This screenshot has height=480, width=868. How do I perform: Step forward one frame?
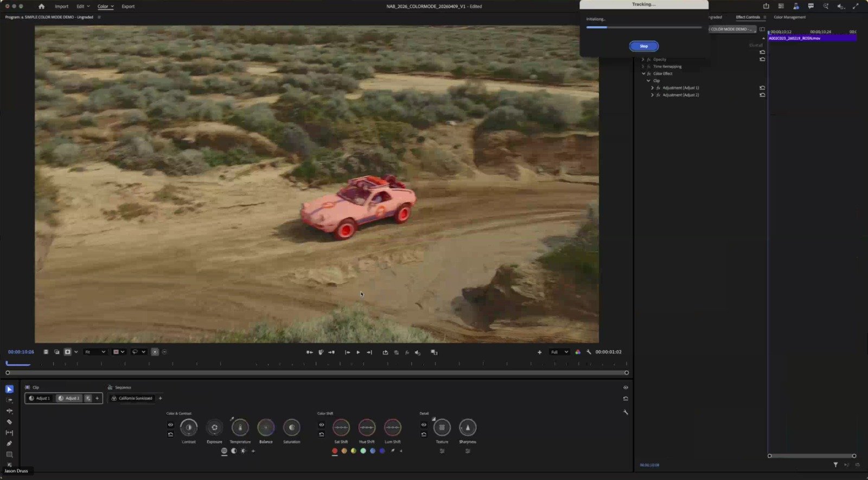[369, 352]
